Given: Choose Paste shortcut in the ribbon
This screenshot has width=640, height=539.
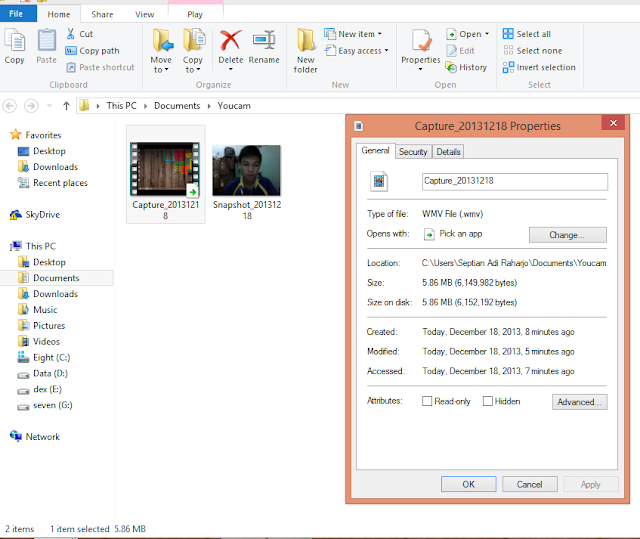Looking at the screenshot, I should tap(100, 67).
